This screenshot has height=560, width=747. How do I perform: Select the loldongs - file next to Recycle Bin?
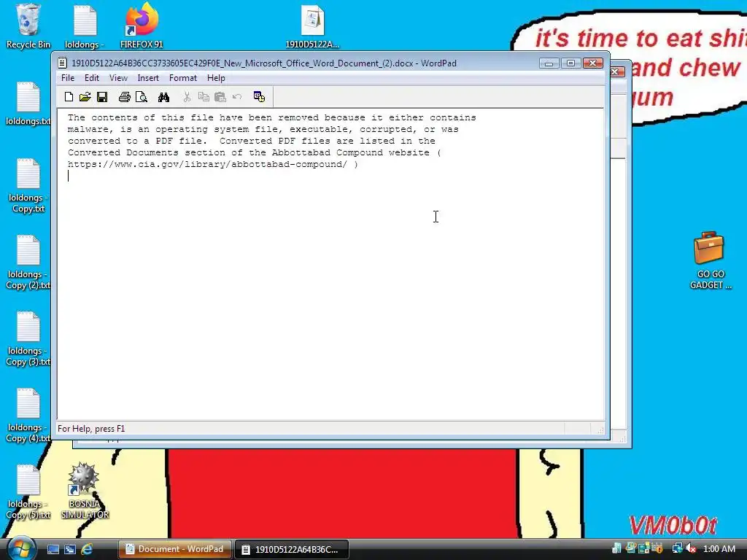click(x=85, y=26)
